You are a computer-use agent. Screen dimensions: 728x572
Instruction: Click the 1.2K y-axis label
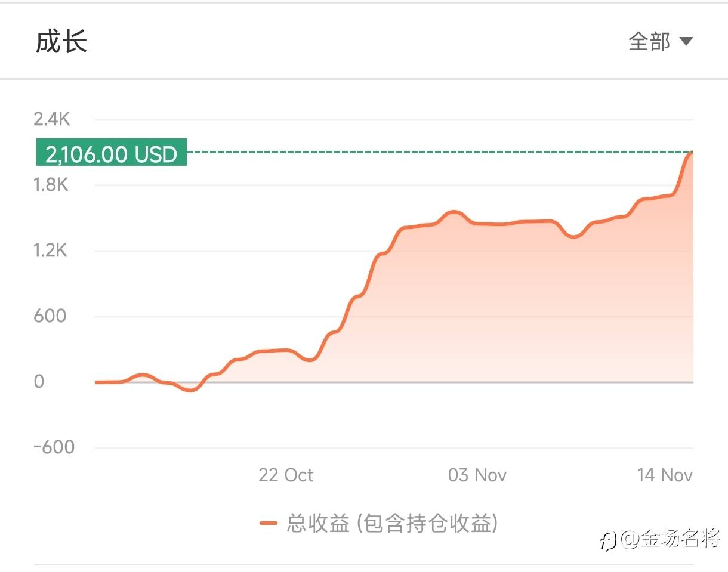52,251
